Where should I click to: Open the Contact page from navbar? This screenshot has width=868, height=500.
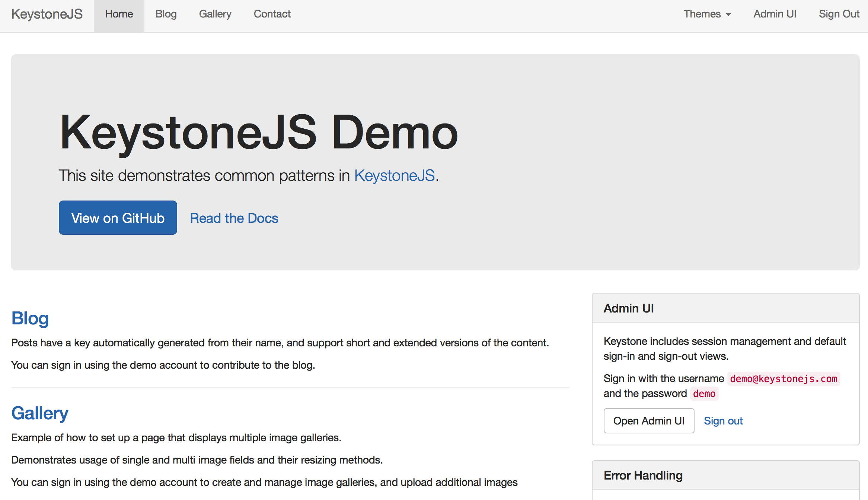272,14
